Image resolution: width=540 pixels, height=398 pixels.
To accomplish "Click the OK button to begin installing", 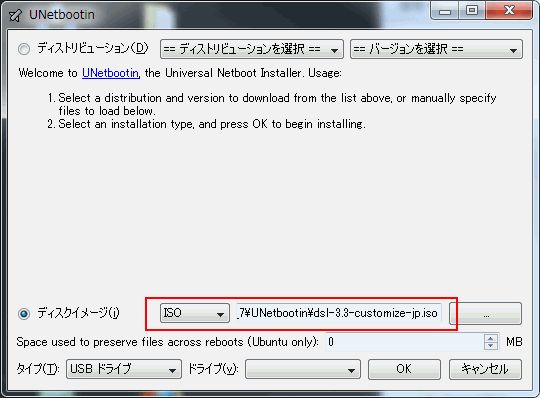I will click(x=404, y=369).
